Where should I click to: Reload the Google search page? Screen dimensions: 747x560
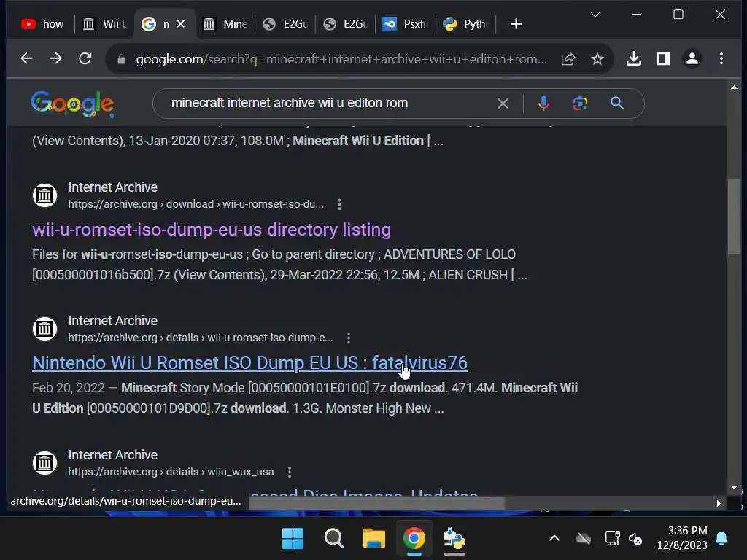point(85,58)
